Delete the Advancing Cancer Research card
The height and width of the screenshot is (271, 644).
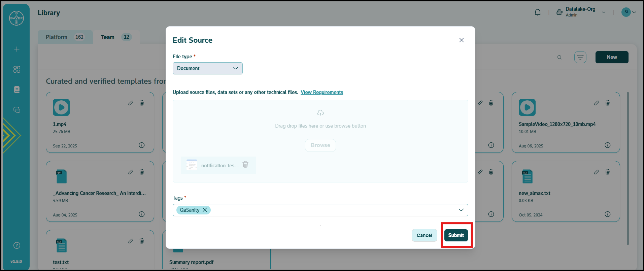coord(142,172)
